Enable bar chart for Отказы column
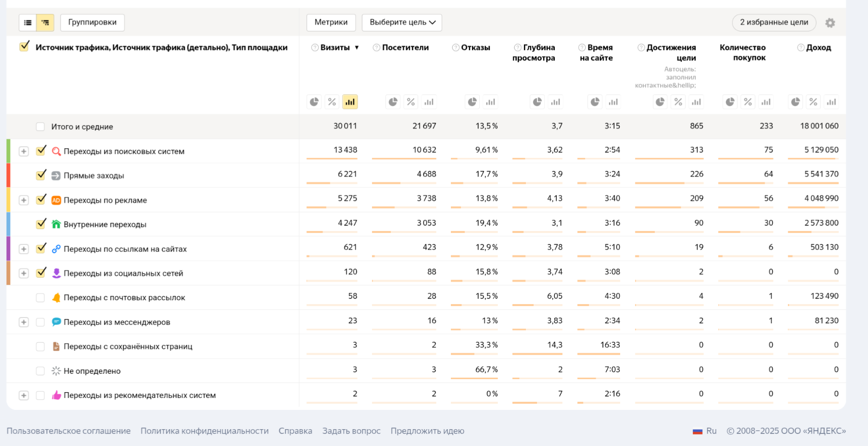868x446 pixels. click(x=490, y=102)
